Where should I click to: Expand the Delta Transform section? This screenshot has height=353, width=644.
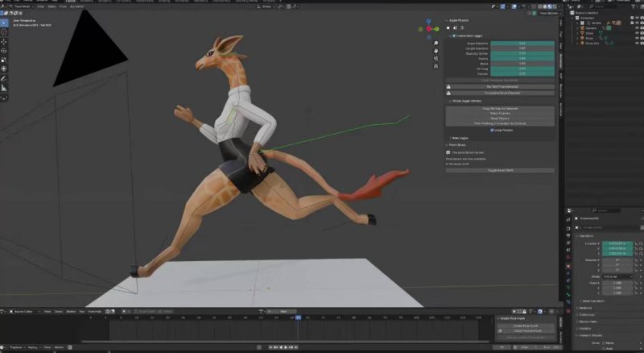tap(580, 301)
